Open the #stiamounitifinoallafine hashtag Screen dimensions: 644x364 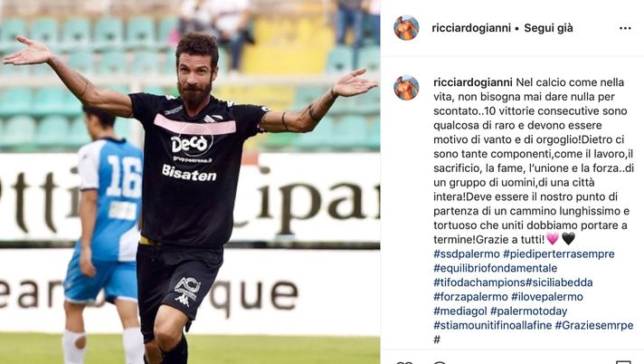[492, 325]
